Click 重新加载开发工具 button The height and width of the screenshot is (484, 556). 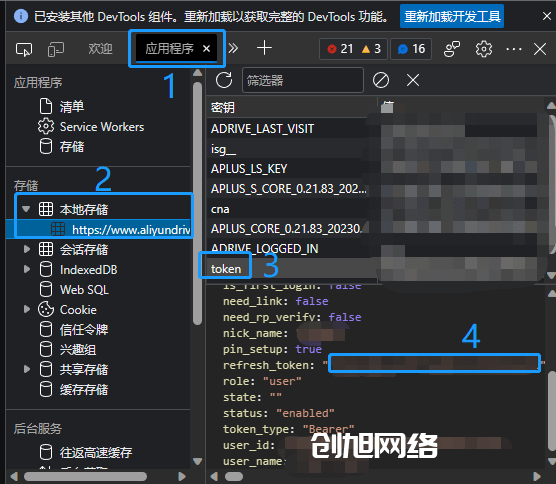[452, 16]
